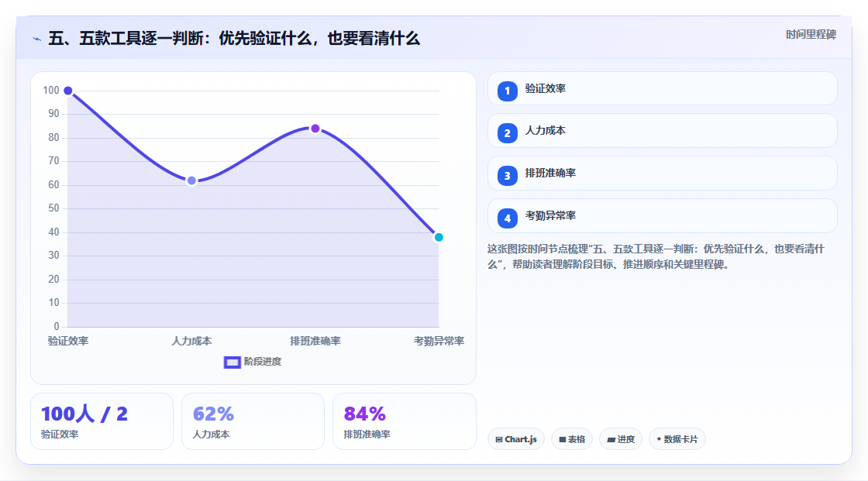This screenshot has height=481, width=868.
Task: Click the lightning icon beside the section title
Action: [36, 39]
